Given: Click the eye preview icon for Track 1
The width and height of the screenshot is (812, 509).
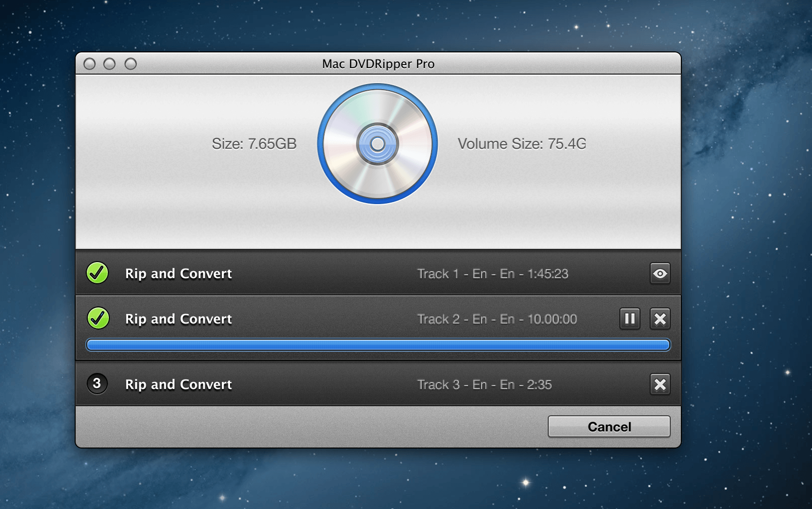Looking at the screenshot, I should pos(660,274).
